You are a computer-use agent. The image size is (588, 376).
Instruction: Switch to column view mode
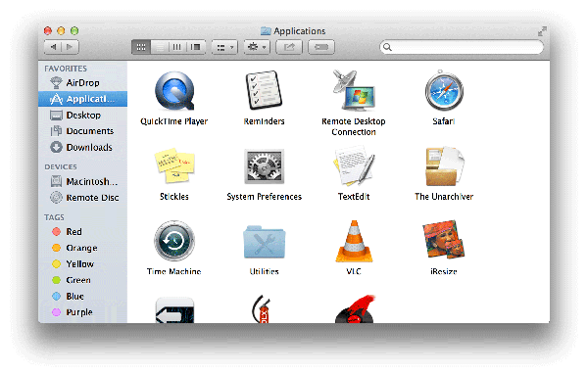(x=177, y=47)
